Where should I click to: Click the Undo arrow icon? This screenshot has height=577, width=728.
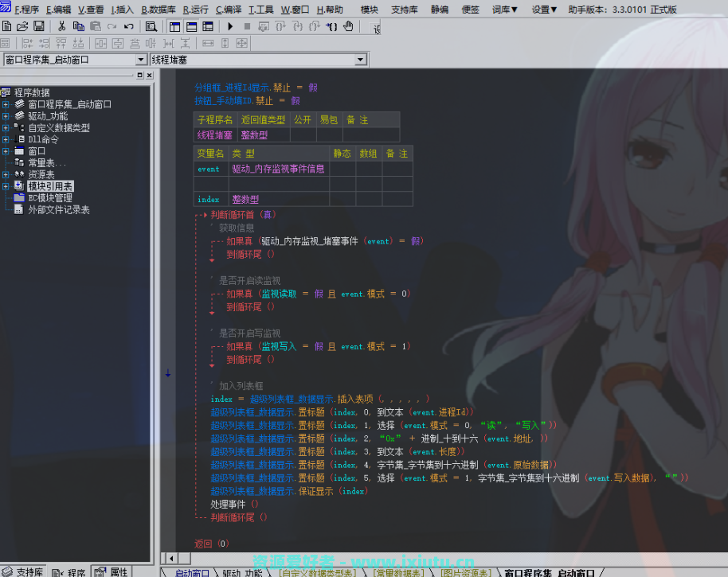tap(128, 26)
